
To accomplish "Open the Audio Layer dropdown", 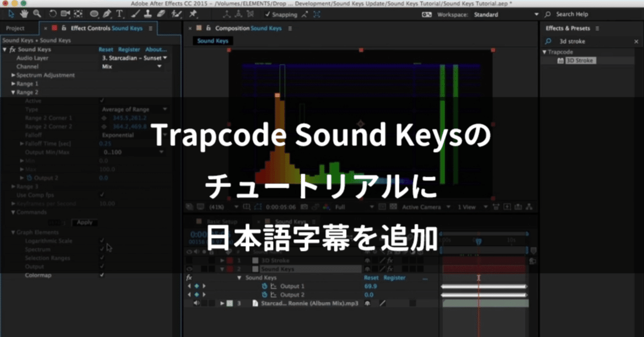I will coord(132,57).
